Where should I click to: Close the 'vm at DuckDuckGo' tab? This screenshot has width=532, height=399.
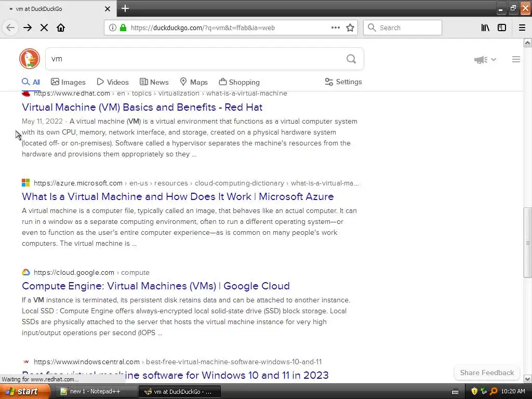click(107, 9)
